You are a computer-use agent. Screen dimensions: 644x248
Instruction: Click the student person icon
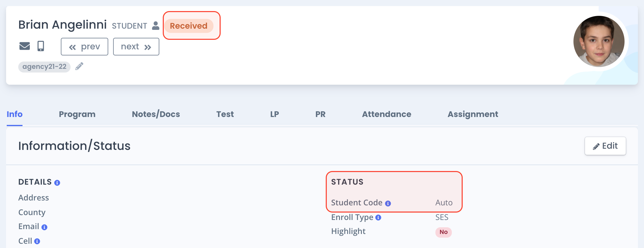coord(156,26)
